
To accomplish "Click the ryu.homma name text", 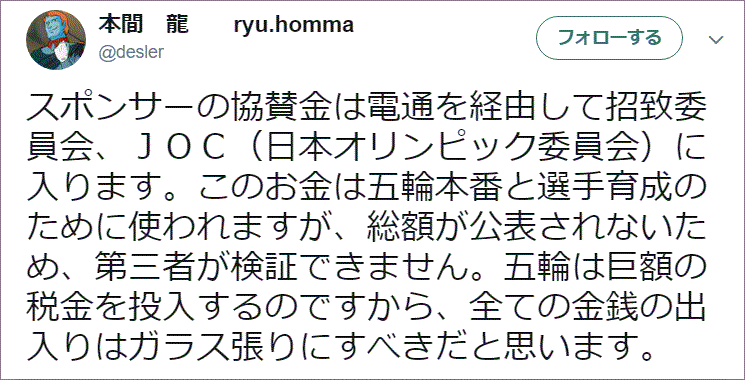I will 294,25.
